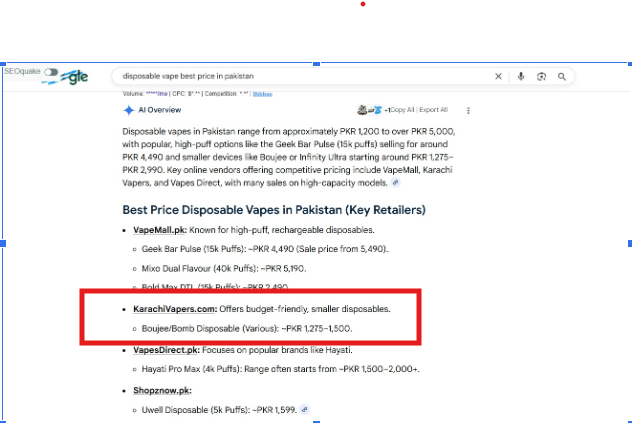
Task: Clear the search box text
Action: (499, 76)
